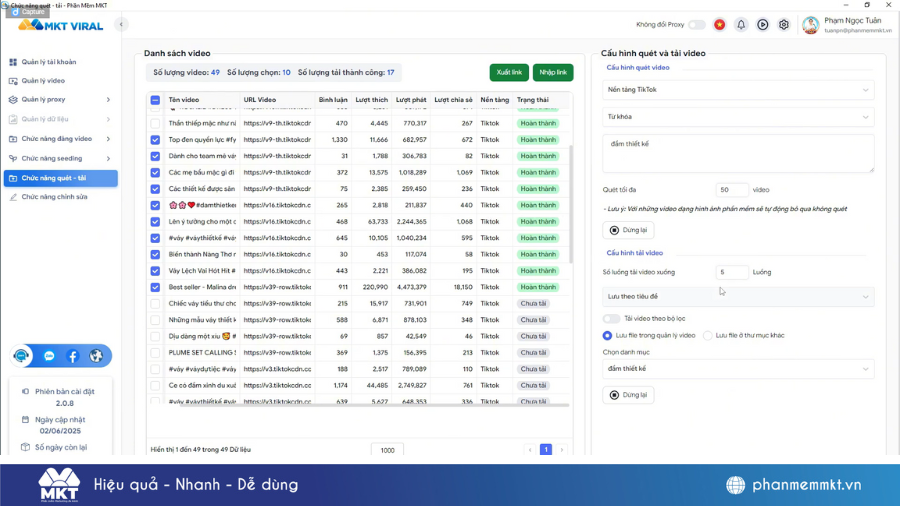Go to previous page arrow

(x=530, y=450)
